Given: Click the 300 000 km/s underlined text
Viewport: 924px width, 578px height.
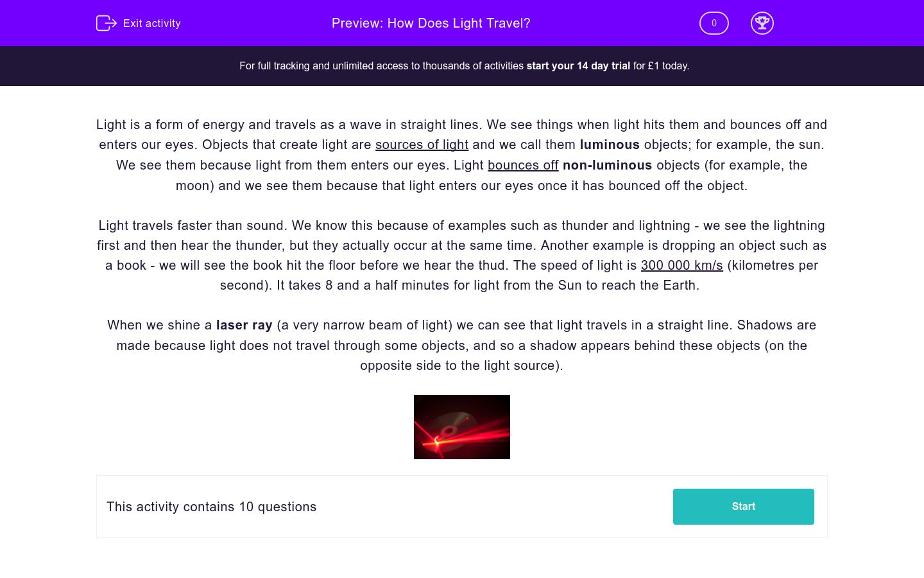Looking at the screenshot, I should pos(681,265).
